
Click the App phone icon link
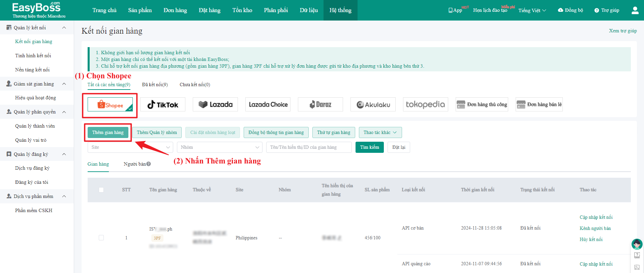tap(455, 10)
